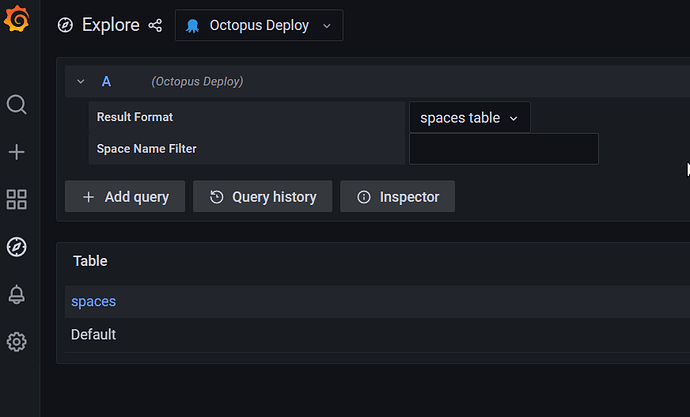Click the Space Name Filter input field

pyautogui.click(x=503, y=149)
